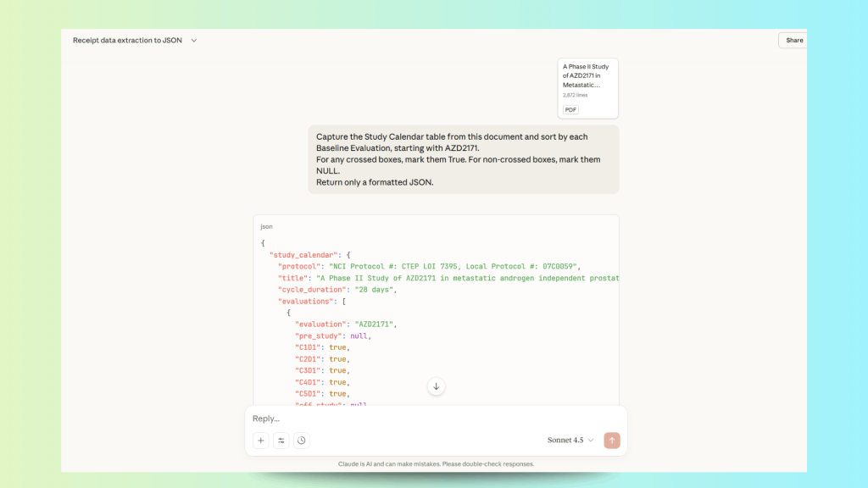
Task: Click the chat title Receipt data extraction to JSON
Action: click(x=129, y=41)
